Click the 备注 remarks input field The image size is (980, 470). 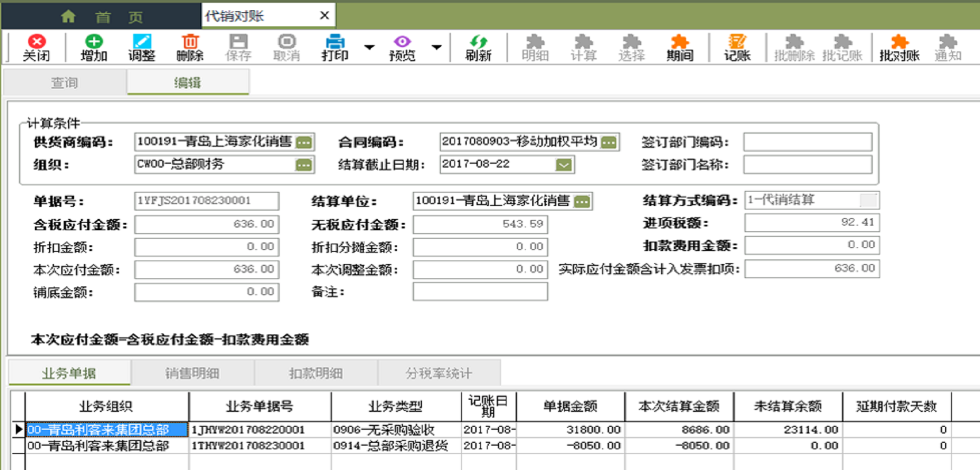click(480, 291)
